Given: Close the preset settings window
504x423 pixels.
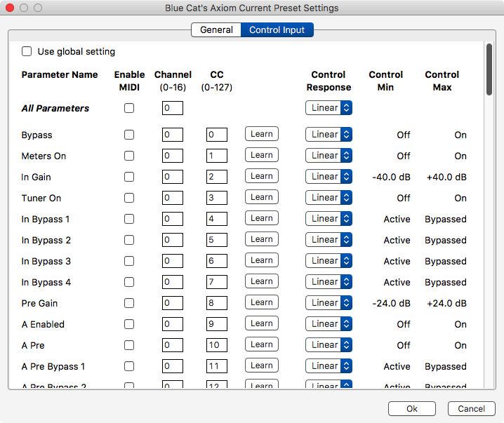Looking at the screenshot, I should tap(10, 8).
